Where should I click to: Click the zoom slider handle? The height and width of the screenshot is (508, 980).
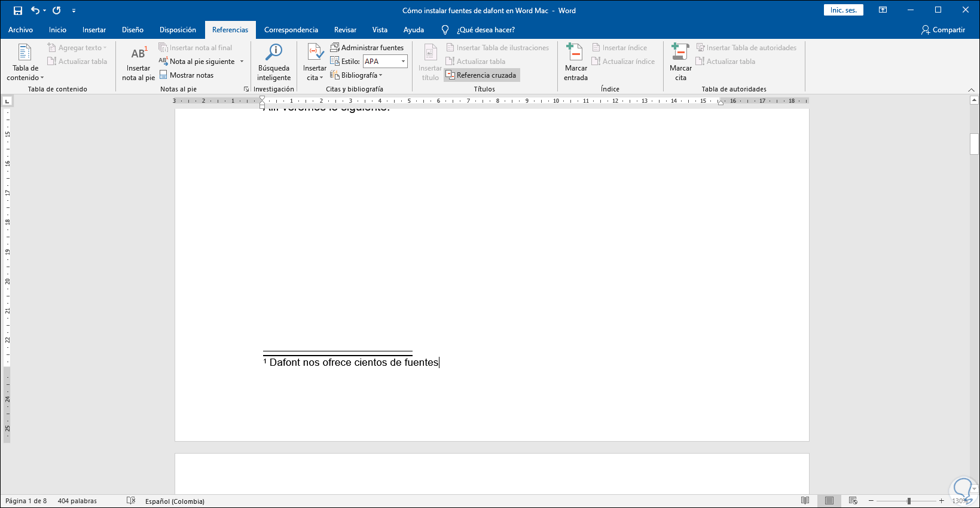(909, 501)
